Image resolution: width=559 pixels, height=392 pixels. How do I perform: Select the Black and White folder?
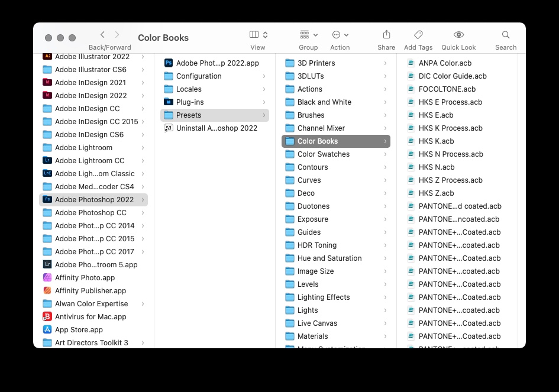tap(336, 102)
